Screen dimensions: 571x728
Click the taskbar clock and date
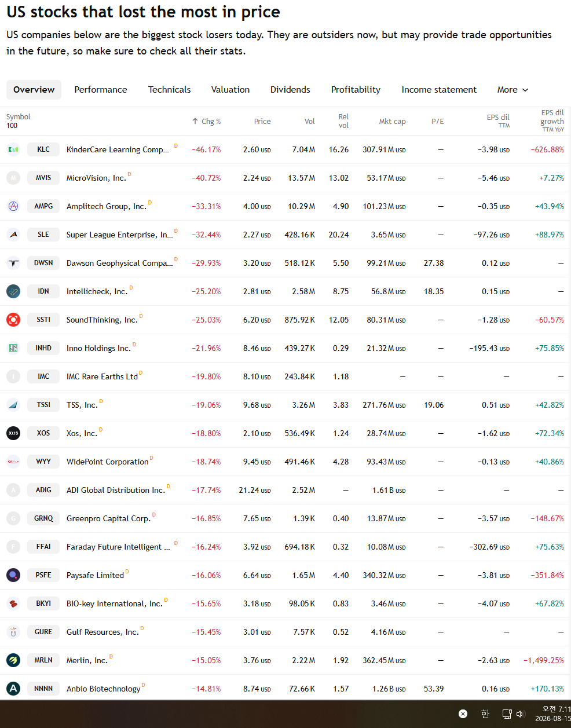pos(553,714)
